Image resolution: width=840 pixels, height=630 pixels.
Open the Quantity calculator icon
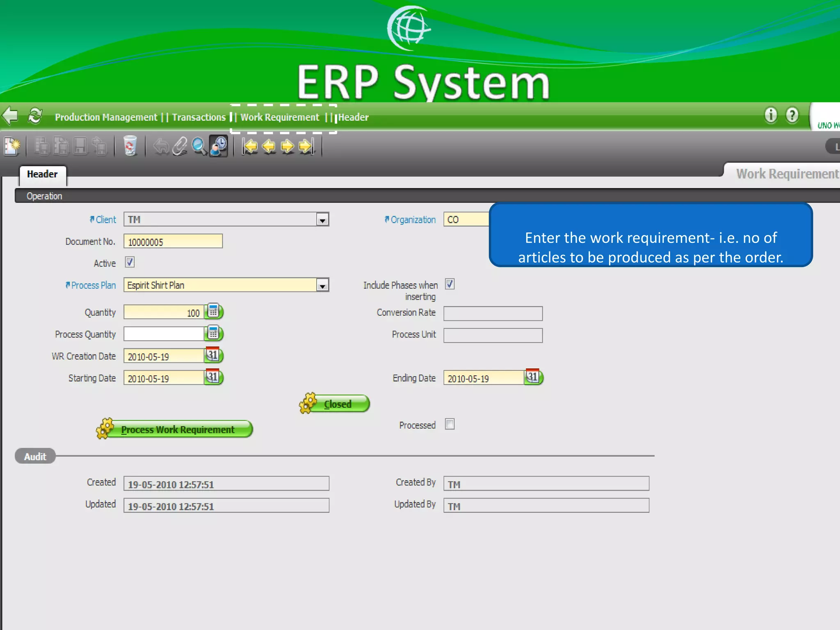pyautogui.click(x=213, y=312)
